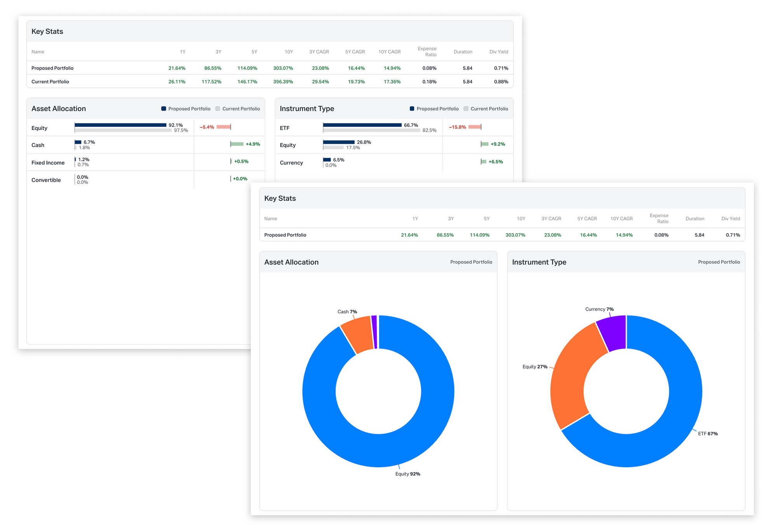Click Proposed Portfolio legend swatch in Asset Allocation
This screenshot has width=777, height=532.
point(164,109)
